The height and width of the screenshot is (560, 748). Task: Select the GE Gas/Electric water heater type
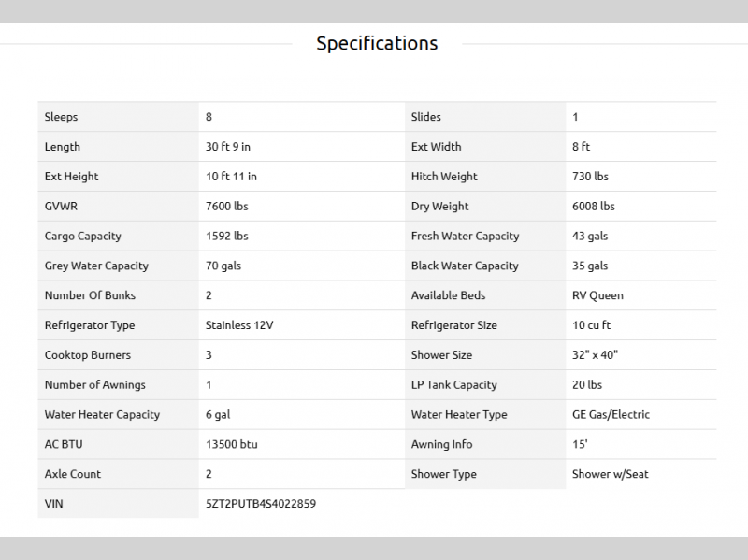(x=611, y=415)
